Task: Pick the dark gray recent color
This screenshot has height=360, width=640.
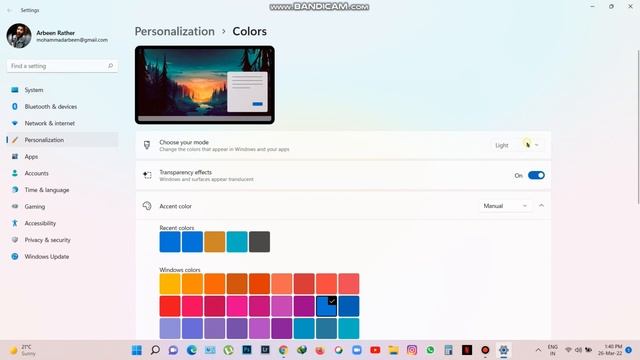Action: pos(260,242)
